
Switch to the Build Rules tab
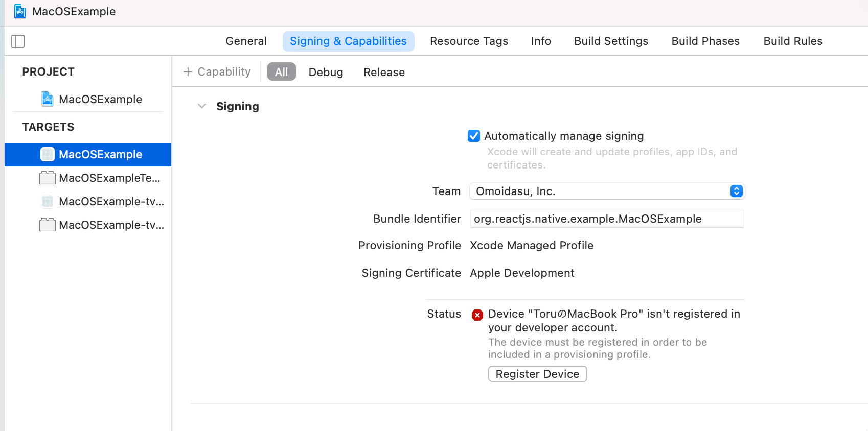click(793, 41)
